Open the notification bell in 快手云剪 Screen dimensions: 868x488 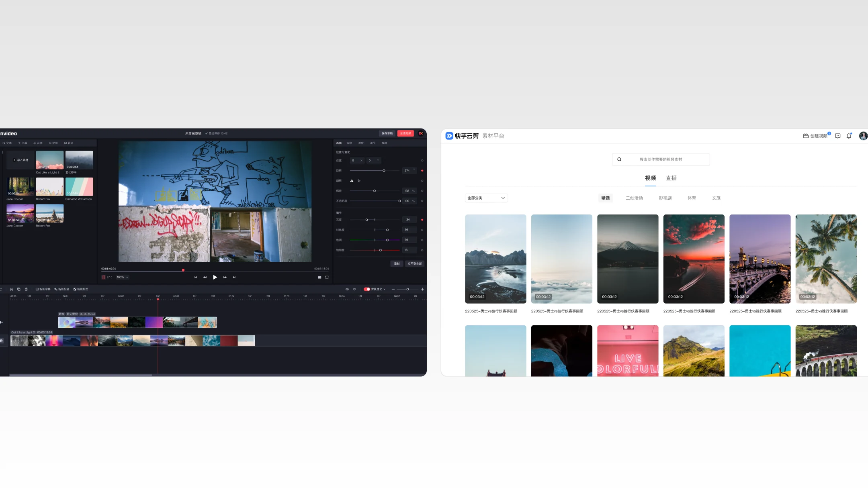[849, 136]
